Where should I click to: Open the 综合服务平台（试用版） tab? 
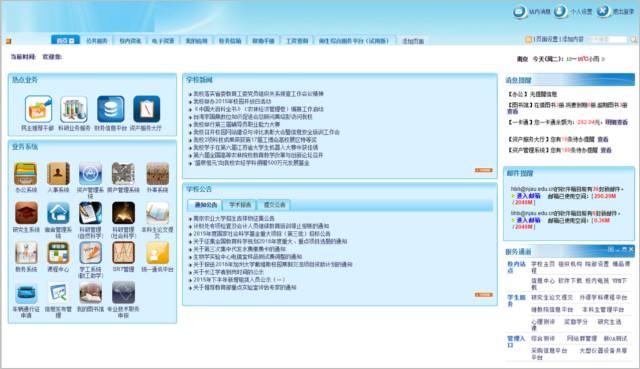point(354,41)
